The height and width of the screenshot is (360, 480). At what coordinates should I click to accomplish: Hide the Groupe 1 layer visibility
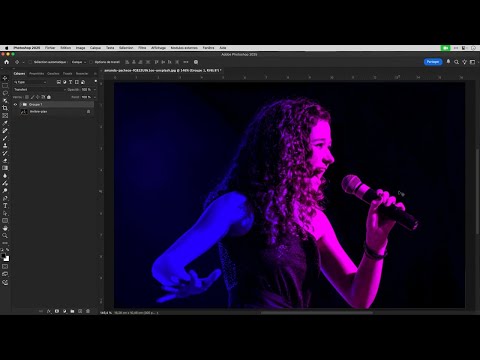(15, 104)
